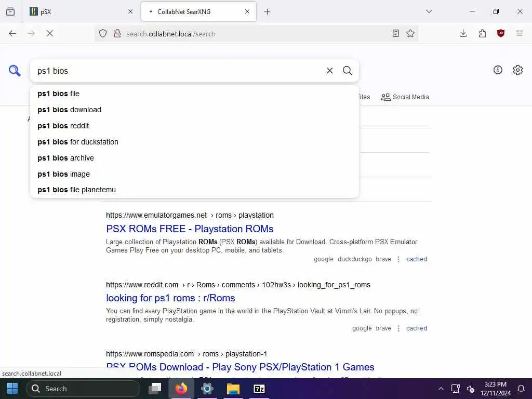Open result options dots for emulatorgames result

tap(398, 259)
